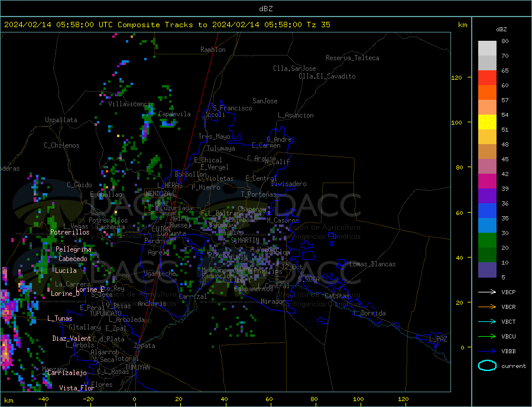Select the red 60-65 dBZ swatch
Screen dimensions: 532x407
tap(487, 77)
